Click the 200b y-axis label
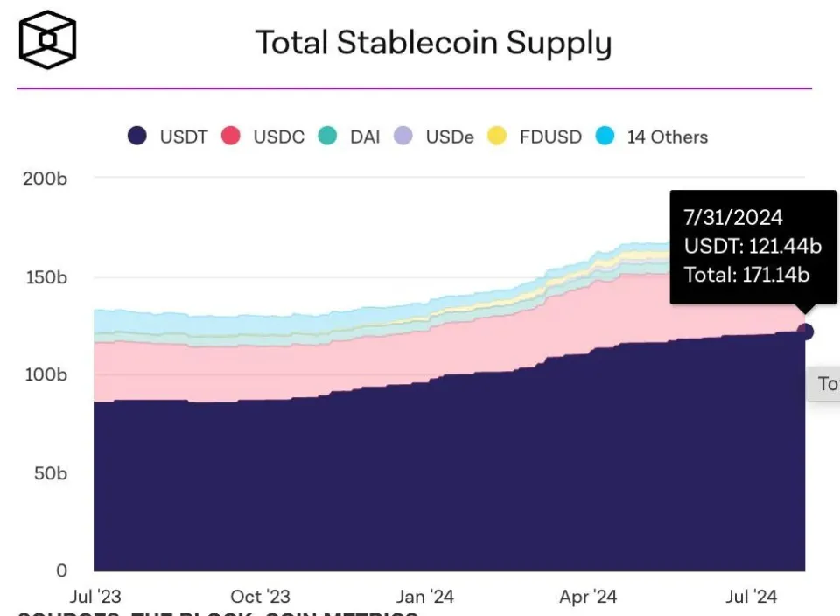 tap(45, 178)
